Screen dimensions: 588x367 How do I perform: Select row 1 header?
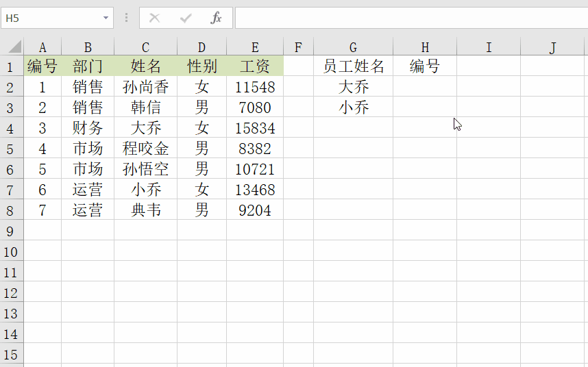click(10, 67)
